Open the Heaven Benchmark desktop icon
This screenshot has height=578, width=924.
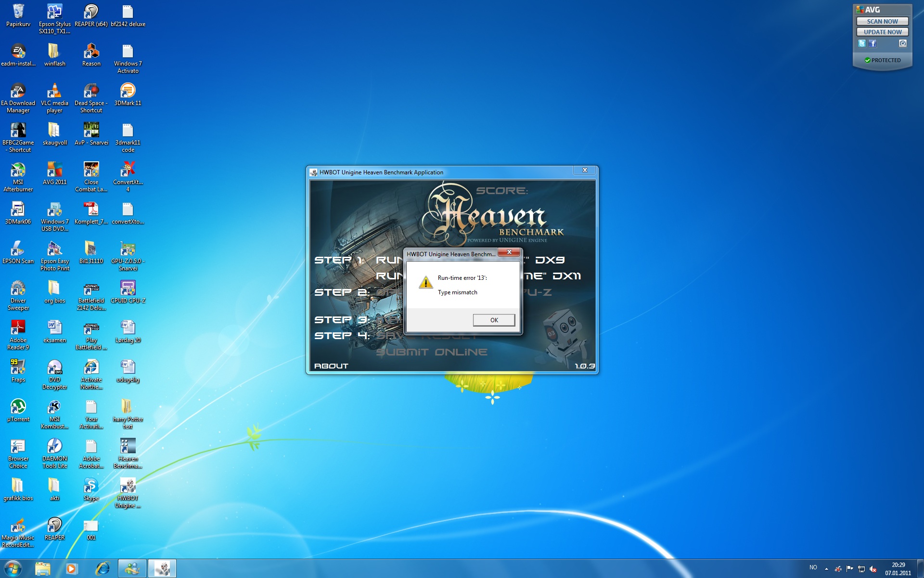pos(128,454)
